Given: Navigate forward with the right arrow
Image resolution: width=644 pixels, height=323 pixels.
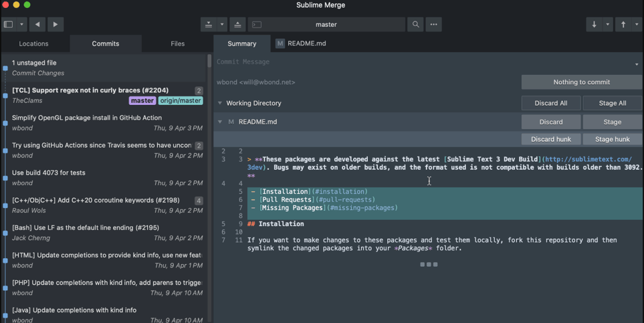Looking at the screenshot, I should [x=56, y=24].
